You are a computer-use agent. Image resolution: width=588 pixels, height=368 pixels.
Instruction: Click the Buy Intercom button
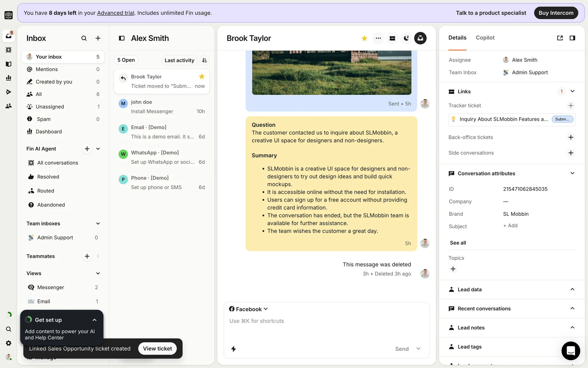click(556, 13)
